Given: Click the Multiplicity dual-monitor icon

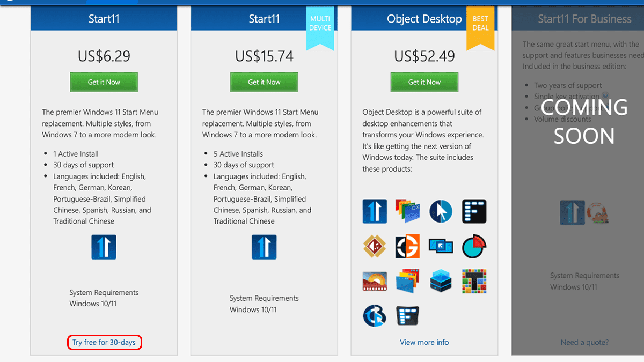Looking at the screenshot, I should [441, 246].
